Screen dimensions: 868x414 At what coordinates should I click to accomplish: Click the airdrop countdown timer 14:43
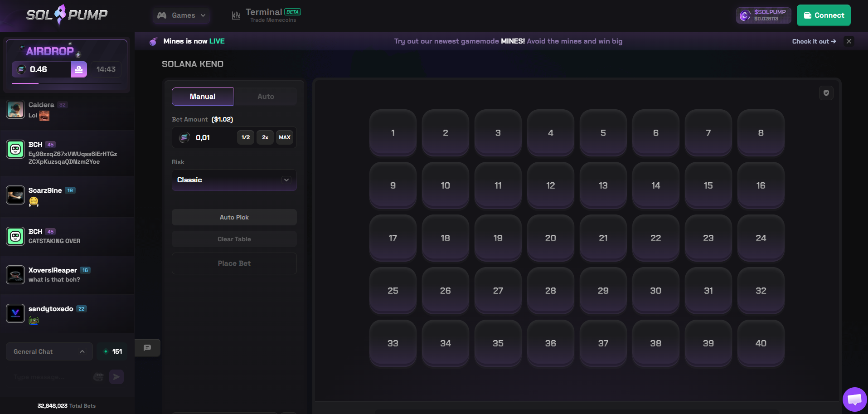pos(106,69)
